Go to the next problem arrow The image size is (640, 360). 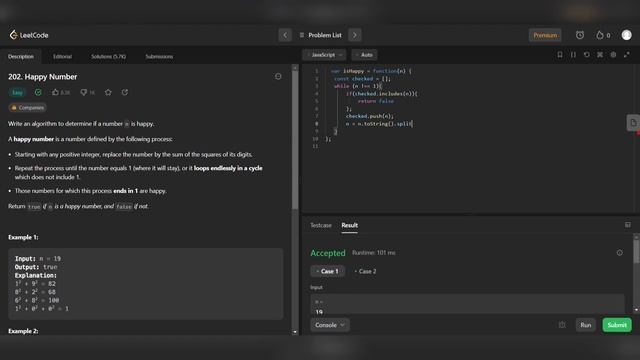(355, 35)
